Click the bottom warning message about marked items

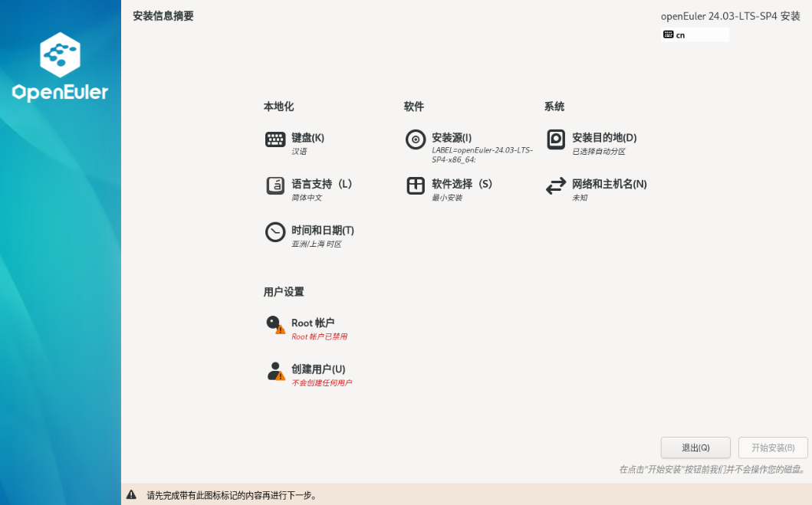click(x=232, y=495)
